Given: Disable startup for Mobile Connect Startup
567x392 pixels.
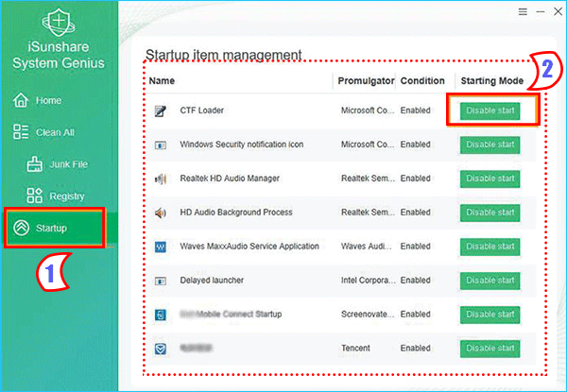Looking at the screenshot, I should (x=490, y=315).
